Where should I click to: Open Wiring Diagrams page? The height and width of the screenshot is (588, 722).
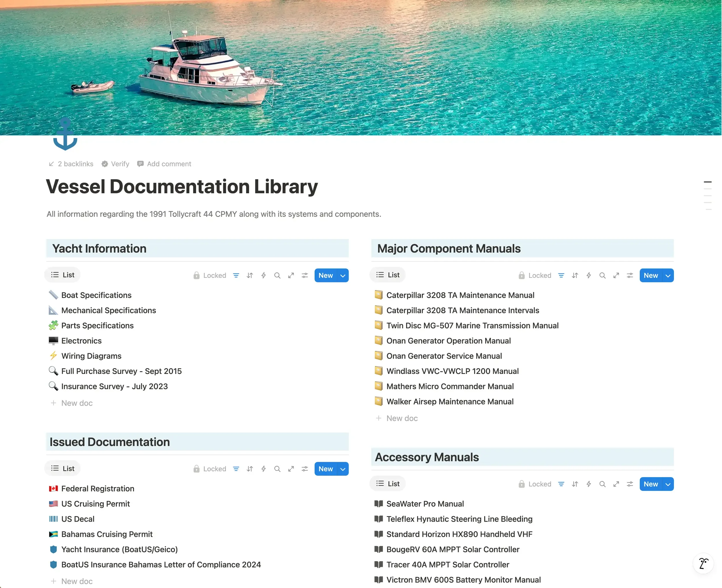point(91,356)
